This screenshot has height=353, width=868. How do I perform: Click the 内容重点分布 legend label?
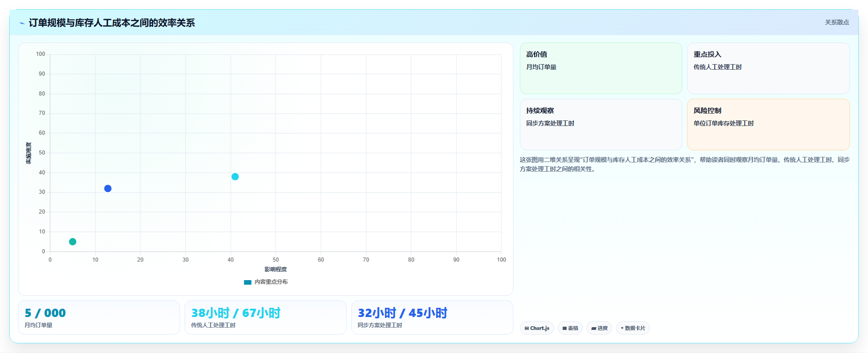click(x=271, y=282)
